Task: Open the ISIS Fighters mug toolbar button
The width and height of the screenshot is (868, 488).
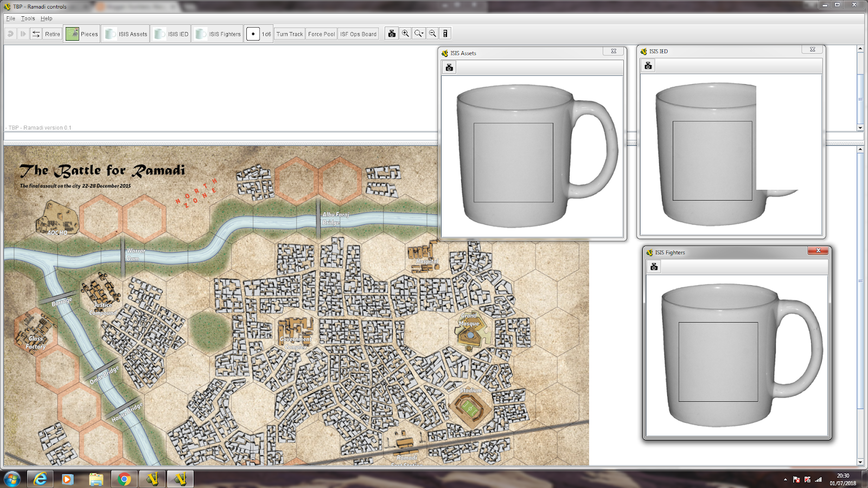Action: coord(218,34)
